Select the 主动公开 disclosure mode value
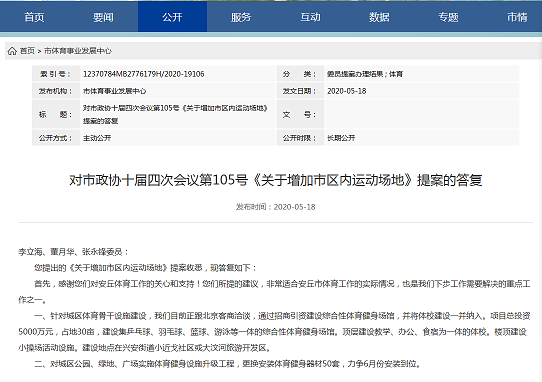The image size is (542, 382). pos(97,138)
